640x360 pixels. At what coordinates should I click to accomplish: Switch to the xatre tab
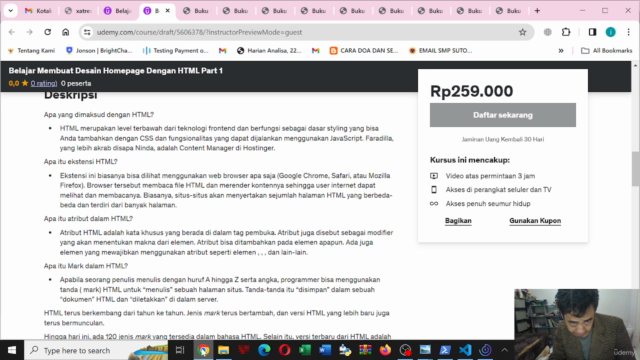click(x=78, y=11)
